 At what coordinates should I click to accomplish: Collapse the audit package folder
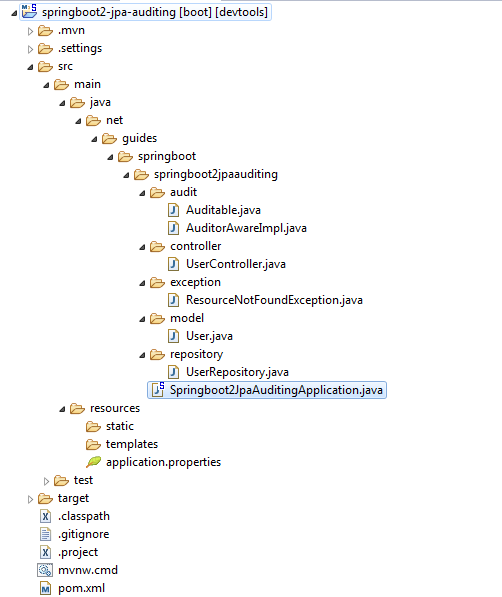[142, 193]
